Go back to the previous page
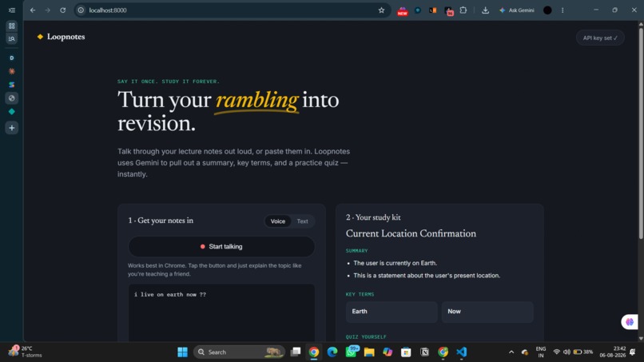The height and width of the screenshot is (362, 644). click(33, 10)
